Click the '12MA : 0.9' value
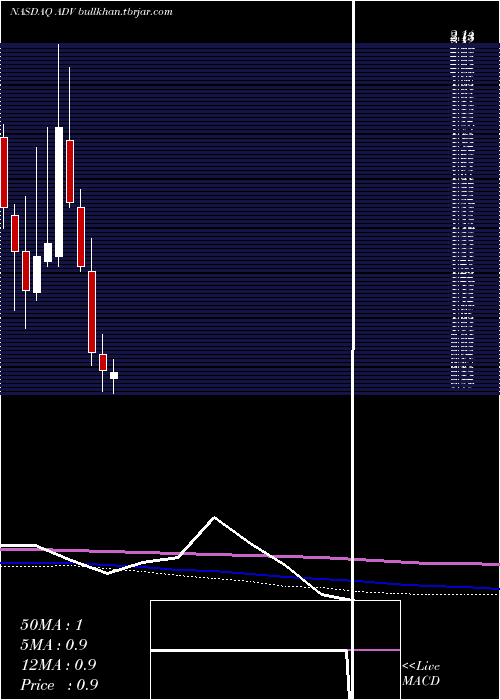This screenshot has height=700, width=500. [58, 665]
